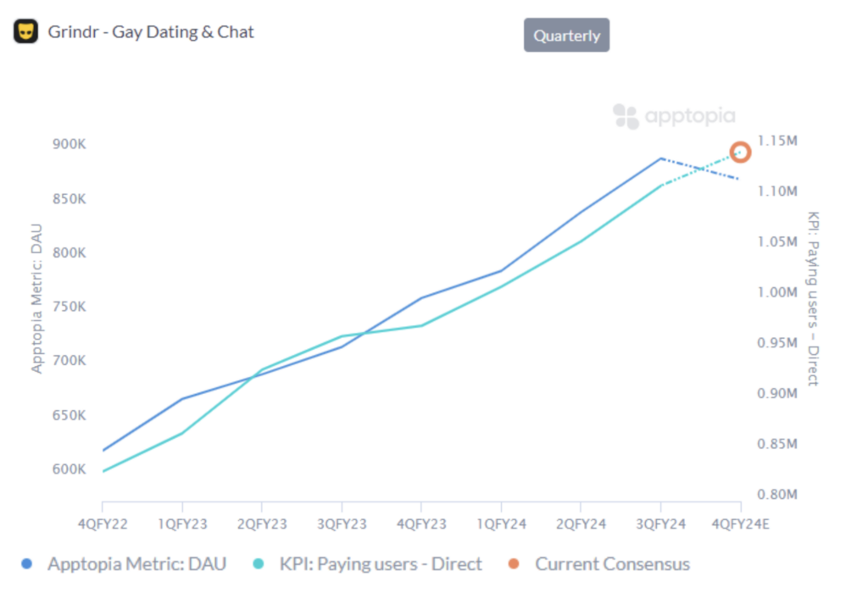Screen dimensions: 868x593
Task: Click the 900K left axis value
Action: coord(70,145)
